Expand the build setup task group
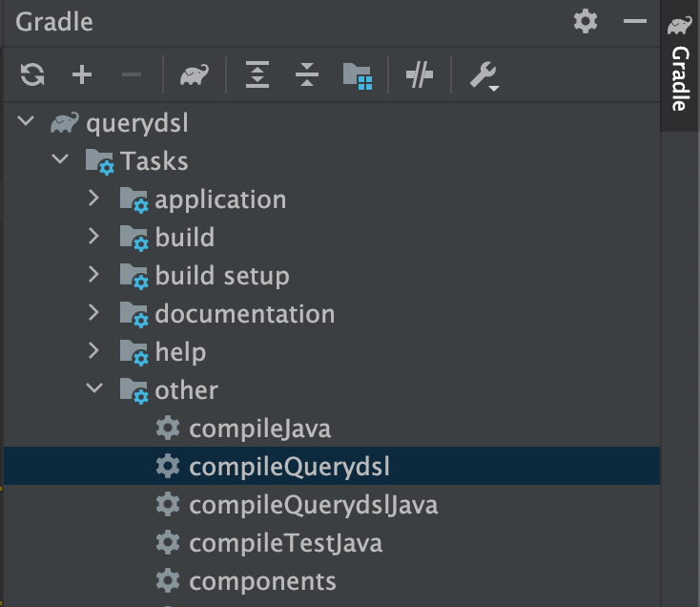 93,274
